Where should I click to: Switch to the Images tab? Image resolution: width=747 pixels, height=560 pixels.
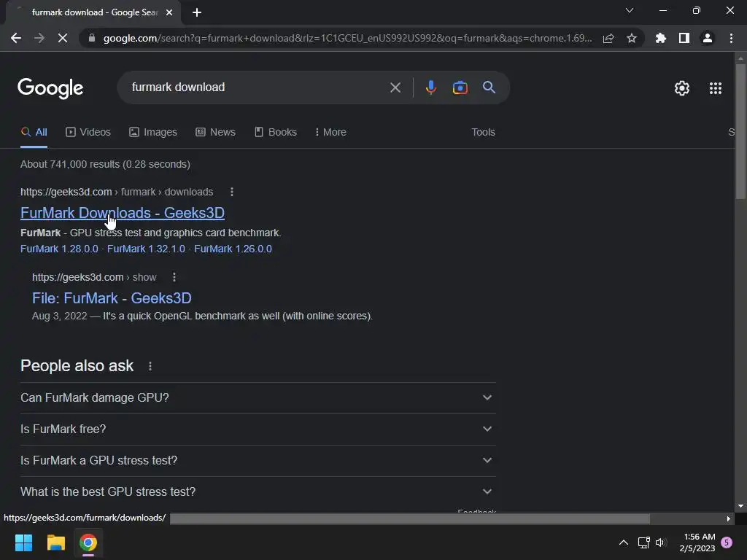point(153,133)
